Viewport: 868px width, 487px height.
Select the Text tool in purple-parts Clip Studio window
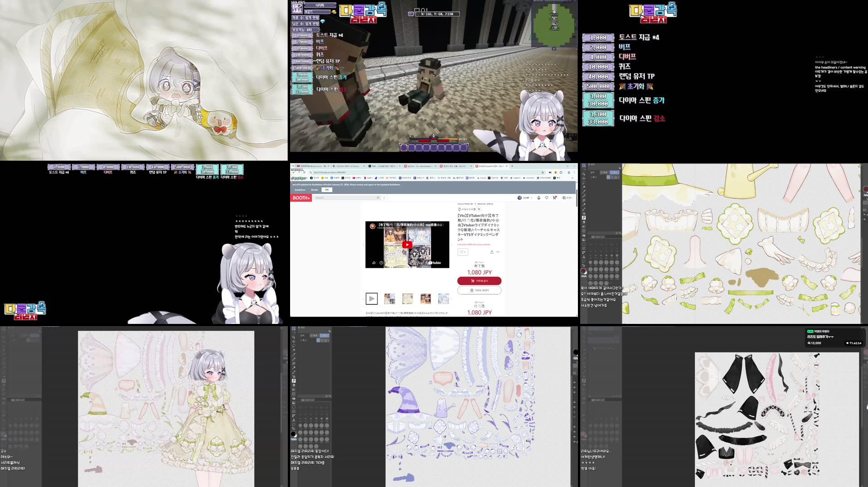click(x=294, y=420)
